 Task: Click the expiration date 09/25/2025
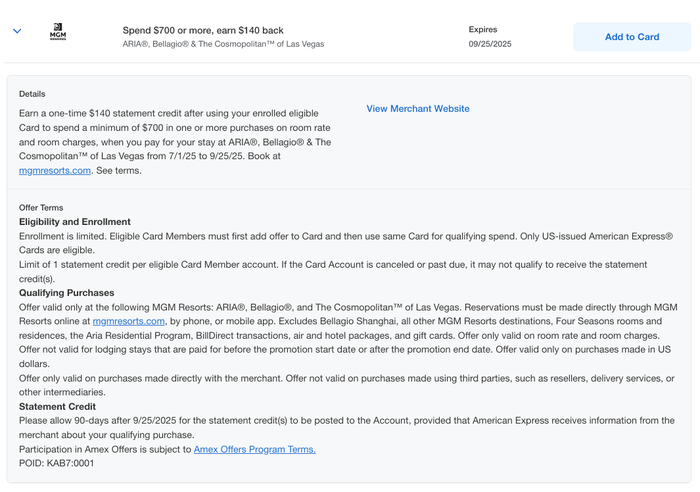[490, 44]
